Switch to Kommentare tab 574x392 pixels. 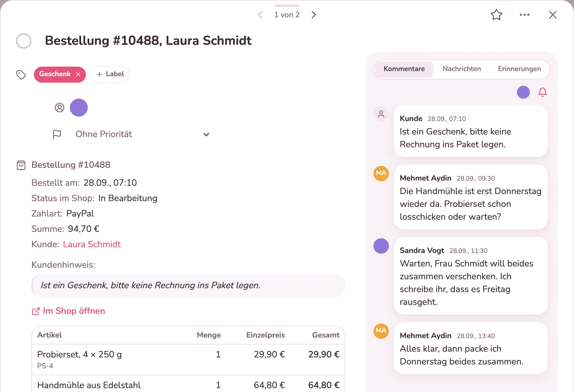click(x=404, y=69)
